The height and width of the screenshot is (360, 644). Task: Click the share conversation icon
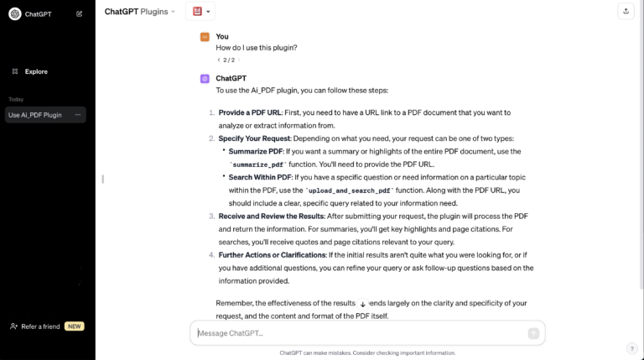pos(626,11)
